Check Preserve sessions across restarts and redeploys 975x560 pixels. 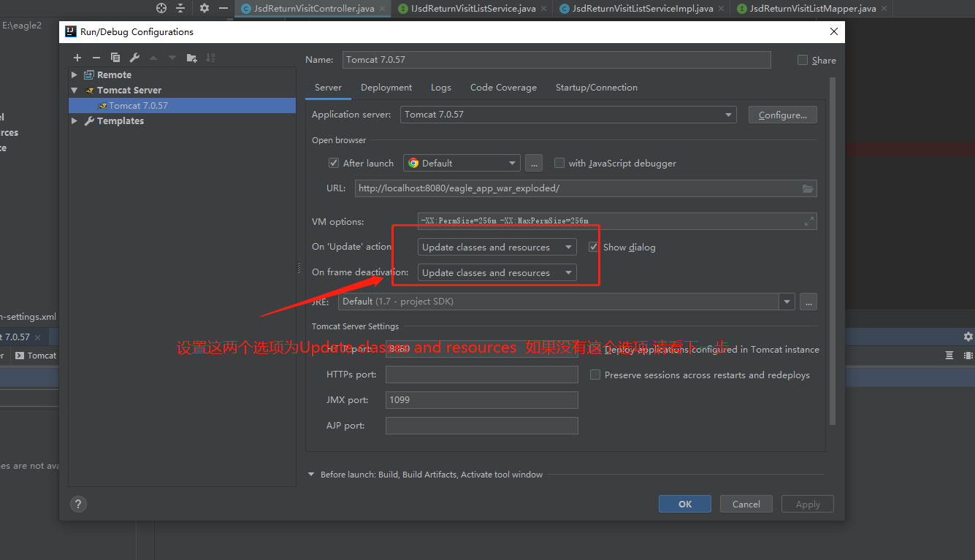pos(595,375)
